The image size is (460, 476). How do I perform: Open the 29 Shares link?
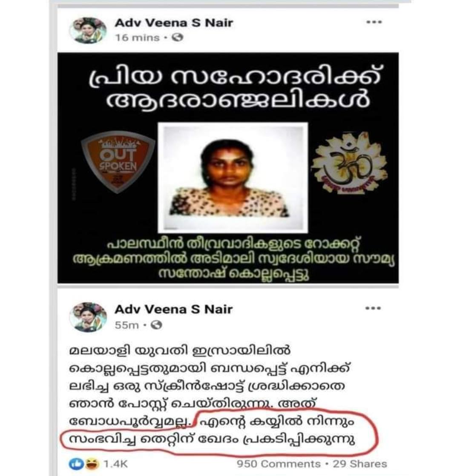pyautogui.click(x=360, y=464)
